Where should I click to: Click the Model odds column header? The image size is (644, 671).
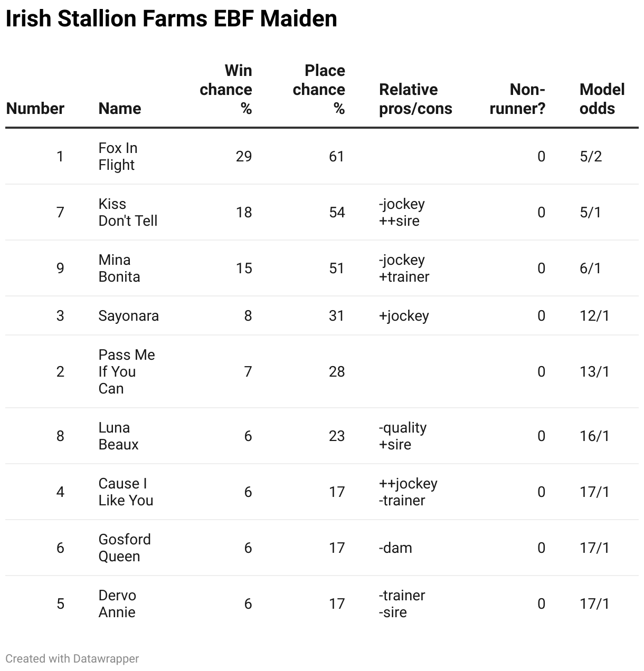click(x=602, y=99)
